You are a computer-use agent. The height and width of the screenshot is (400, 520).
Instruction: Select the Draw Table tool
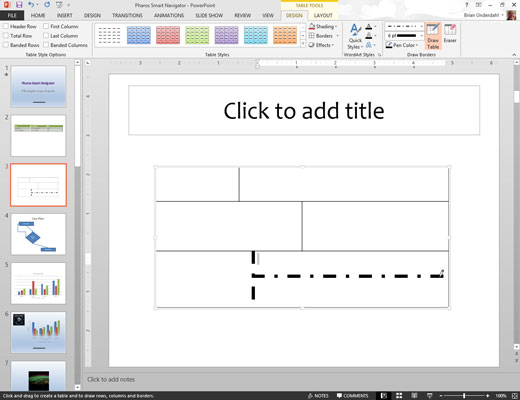pyautogui.click(x=433, y=36)
